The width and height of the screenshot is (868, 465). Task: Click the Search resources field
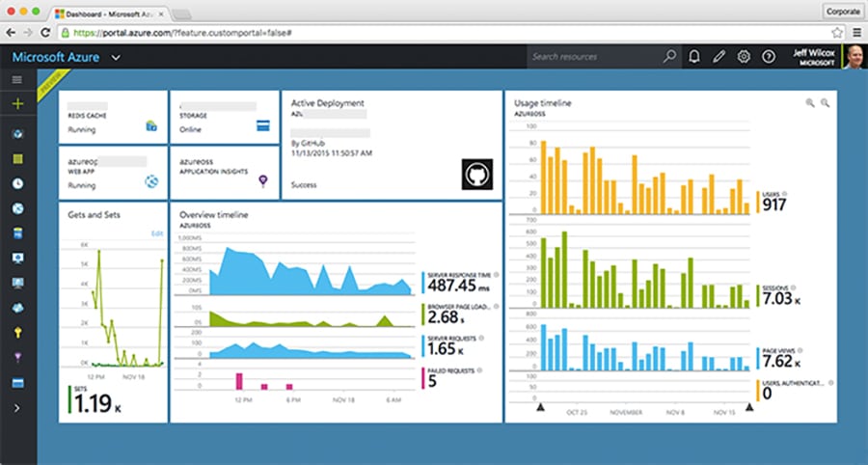click(593, 57)
